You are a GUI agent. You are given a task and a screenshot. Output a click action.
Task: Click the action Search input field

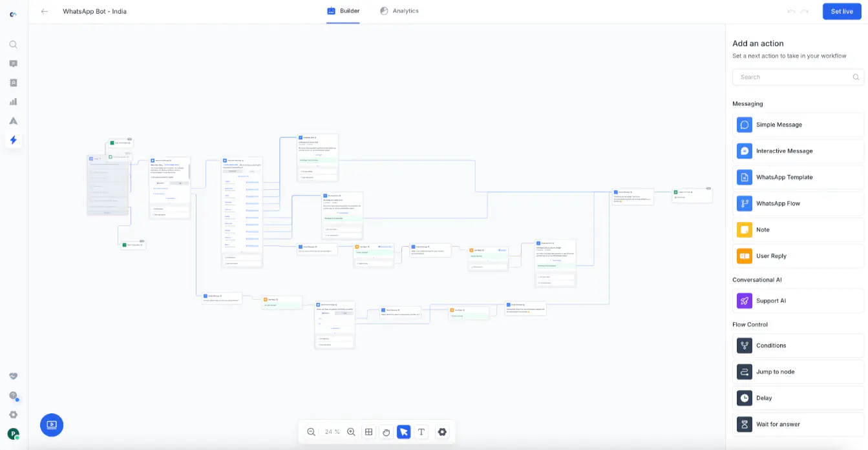[798, 77]
